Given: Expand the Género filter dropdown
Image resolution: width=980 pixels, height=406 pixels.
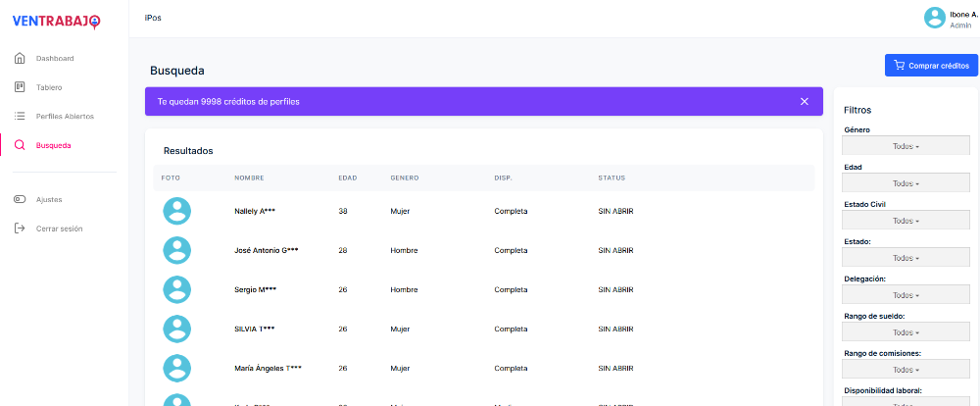Looking at the screenshot, I should (906, 146).
